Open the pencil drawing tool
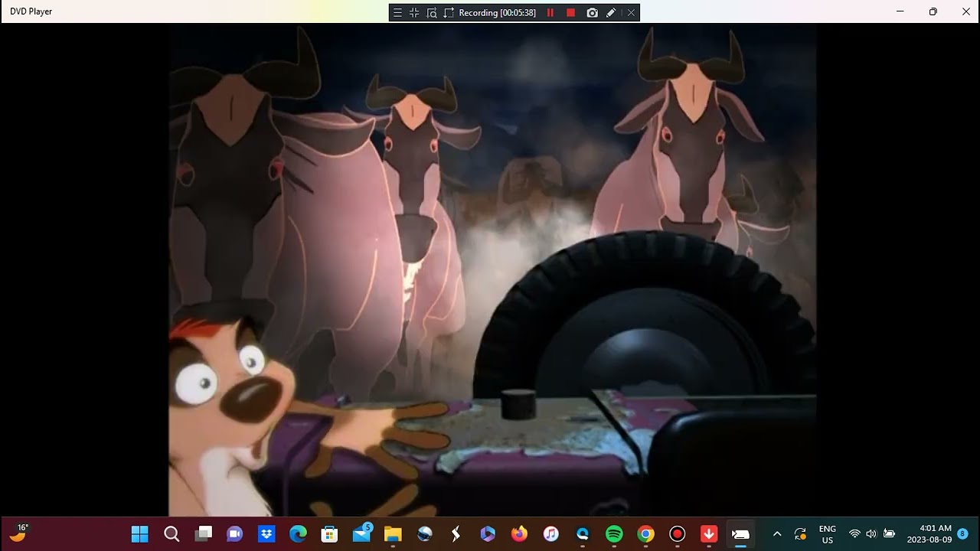Image resolution: width=980 pixels, height=551 pixels. pos(611,13)
